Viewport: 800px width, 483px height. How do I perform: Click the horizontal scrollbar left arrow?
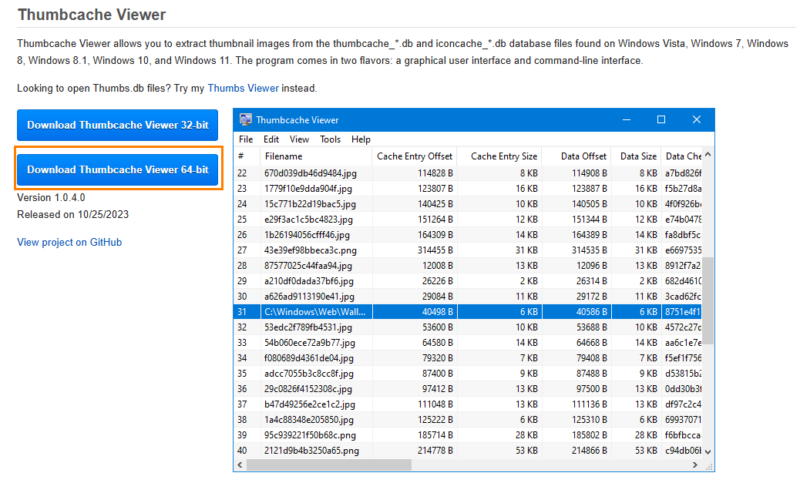pos(240,465)
